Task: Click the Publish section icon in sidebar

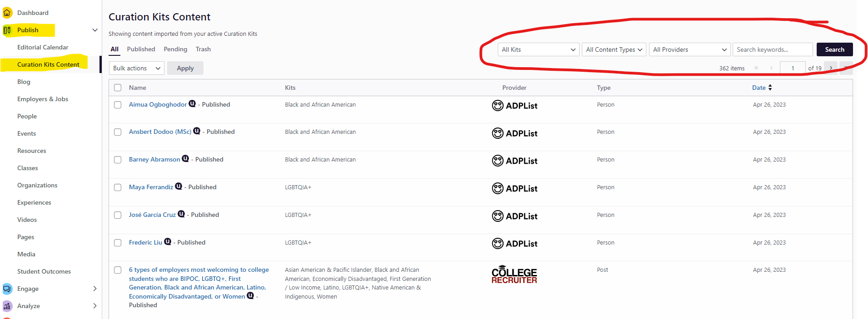Action: (x=7, y=30)
